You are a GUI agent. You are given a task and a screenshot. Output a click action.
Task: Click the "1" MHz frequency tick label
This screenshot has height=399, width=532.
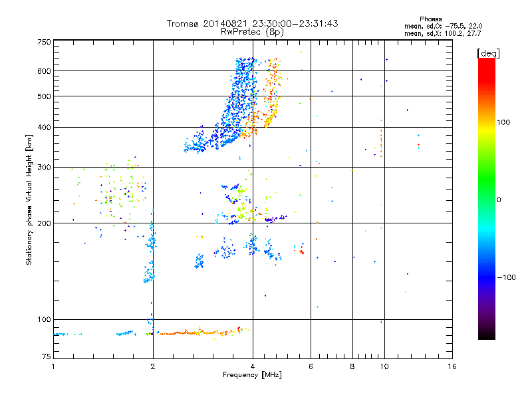click(53, 366)
